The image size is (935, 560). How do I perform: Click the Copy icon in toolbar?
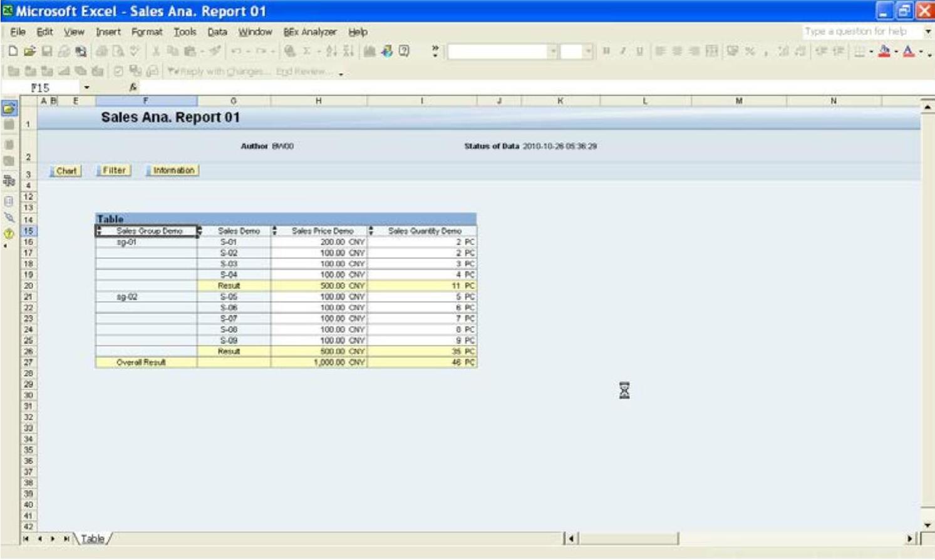tap(173, 51)
